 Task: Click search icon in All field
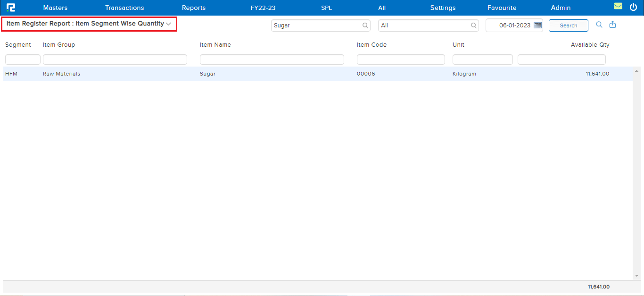point(474,25)
